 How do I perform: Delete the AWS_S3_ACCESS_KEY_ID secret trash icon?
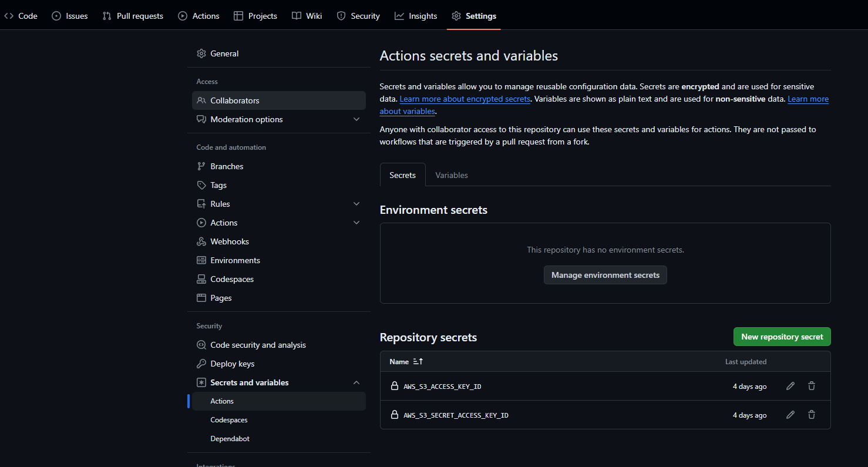pyautogui.click(x=812, y=386)
